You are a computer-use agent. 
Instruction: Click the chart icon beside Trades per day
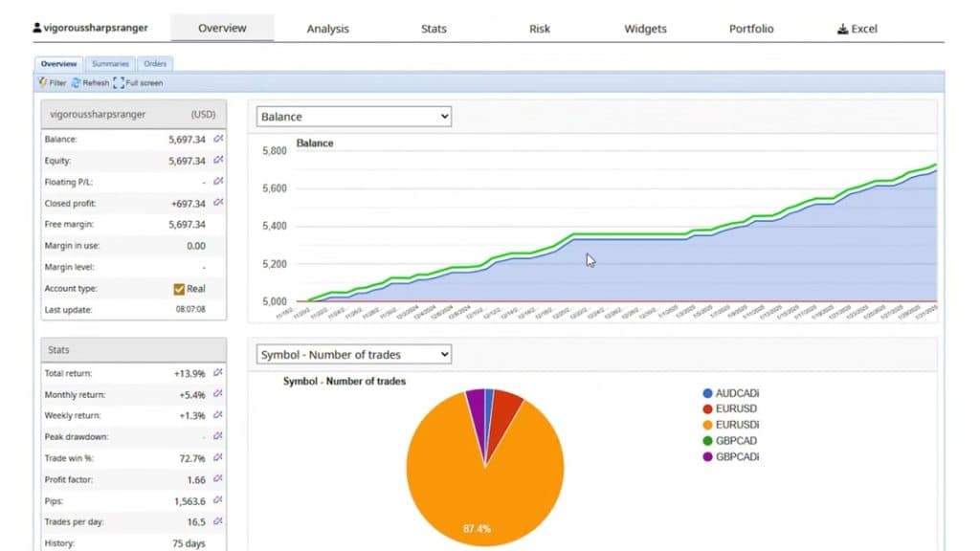(217, 521)
